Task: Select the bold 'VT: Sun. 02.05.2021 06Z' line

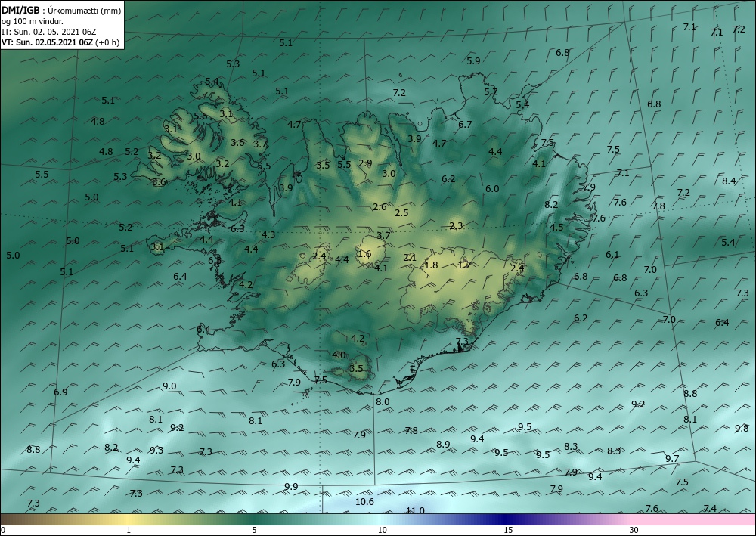Action: 47,42
